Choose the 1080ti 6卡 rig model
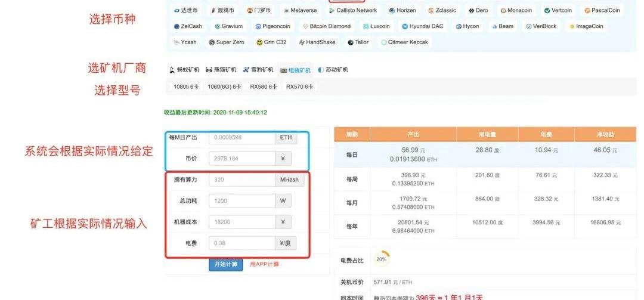Viewport: 644px width, 300px height. coord(186,87)
